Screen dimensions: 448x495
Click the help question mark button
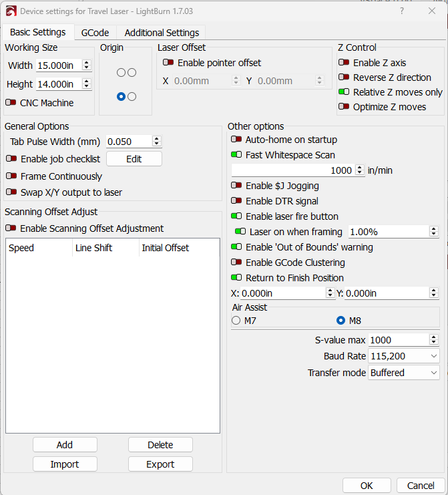[x=402, y=11]
